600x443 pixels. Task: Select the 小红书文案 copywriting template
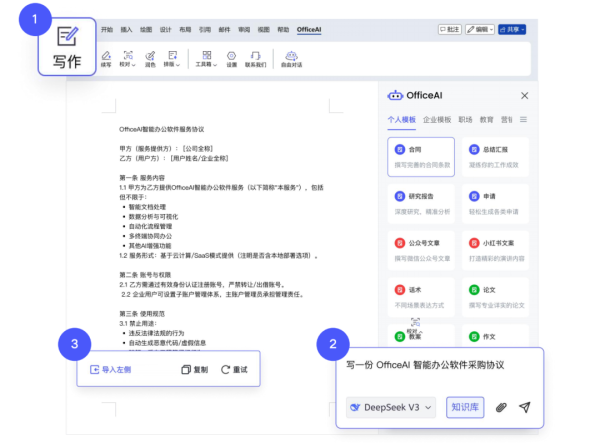pos(495,250)
